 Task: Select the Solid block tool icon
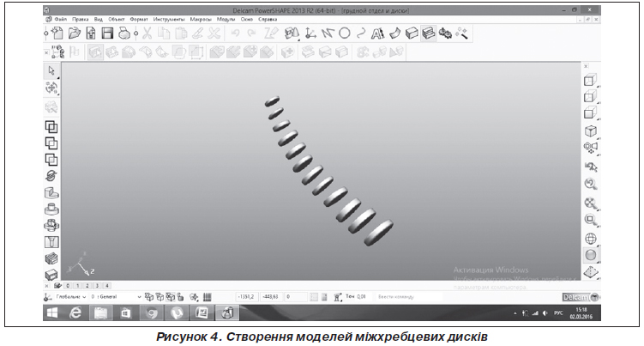tap(412, 33)
